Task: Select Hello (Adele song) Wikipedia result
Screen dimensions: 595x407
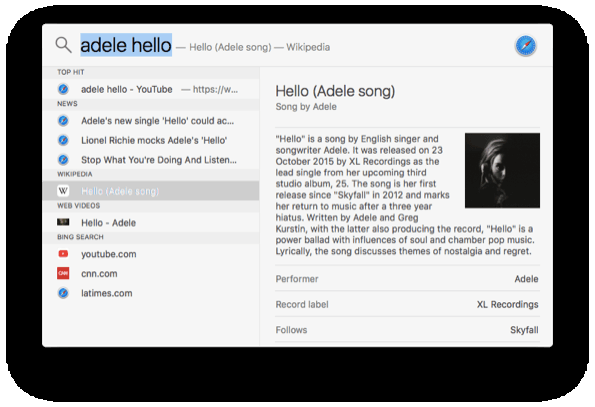Action: (x=151, y=191)
